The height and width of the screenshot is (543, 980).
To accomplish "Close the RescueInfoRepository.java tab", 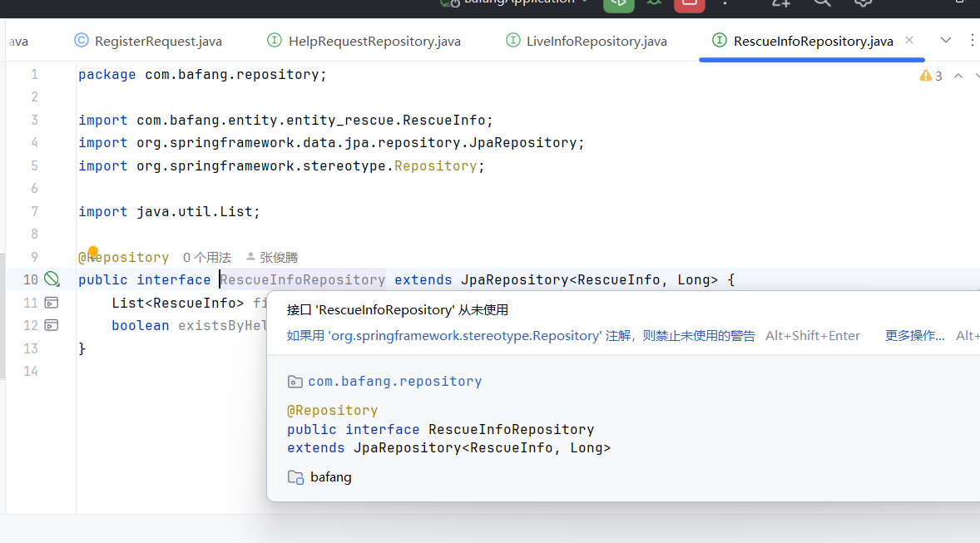I will coord(909,40).
